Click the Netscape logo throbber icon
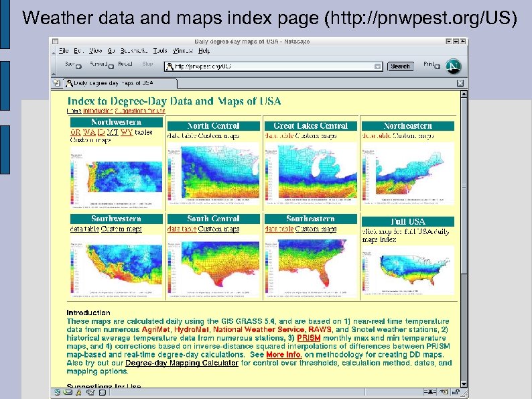Screen dimensions: 532x399 [x=453, y=66]
